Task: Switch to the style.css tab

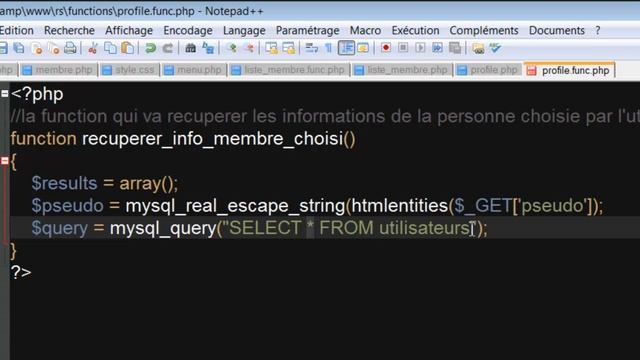Action: tap(129, 70)
